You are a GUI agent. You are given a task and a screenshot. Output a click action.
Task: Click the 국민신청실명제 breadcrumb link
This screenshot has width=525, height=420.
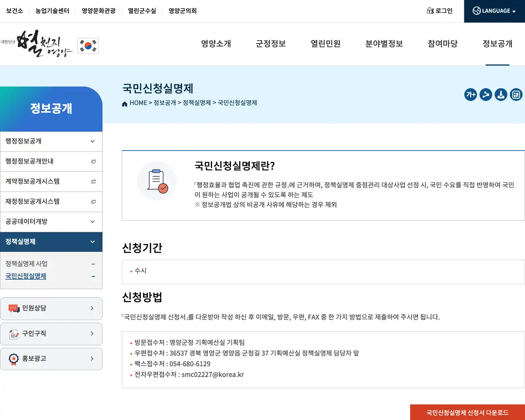237,103
